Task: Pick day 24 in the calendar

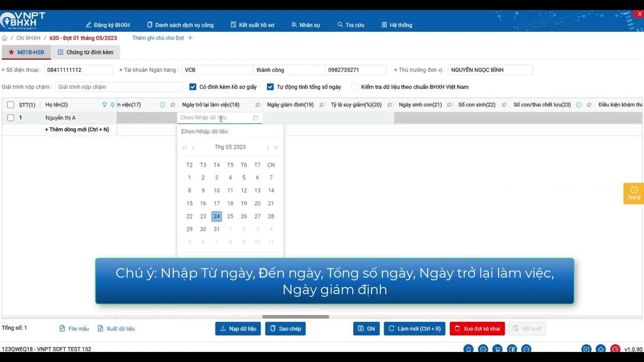Action: point(216,216)
